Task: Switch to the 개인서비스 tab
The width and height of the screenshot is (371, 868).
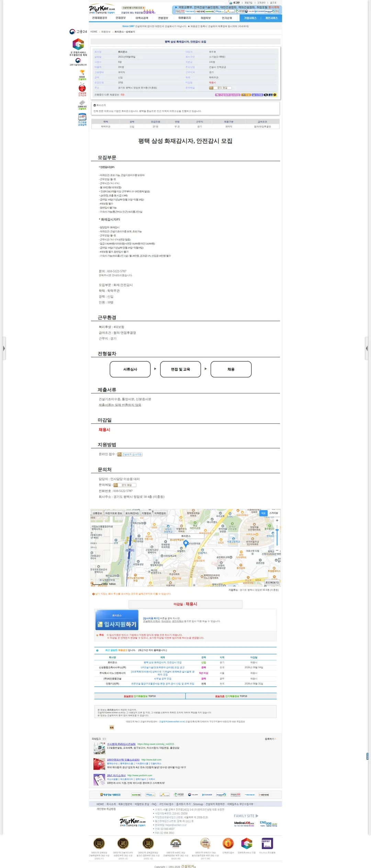Action: coord(271,18)
